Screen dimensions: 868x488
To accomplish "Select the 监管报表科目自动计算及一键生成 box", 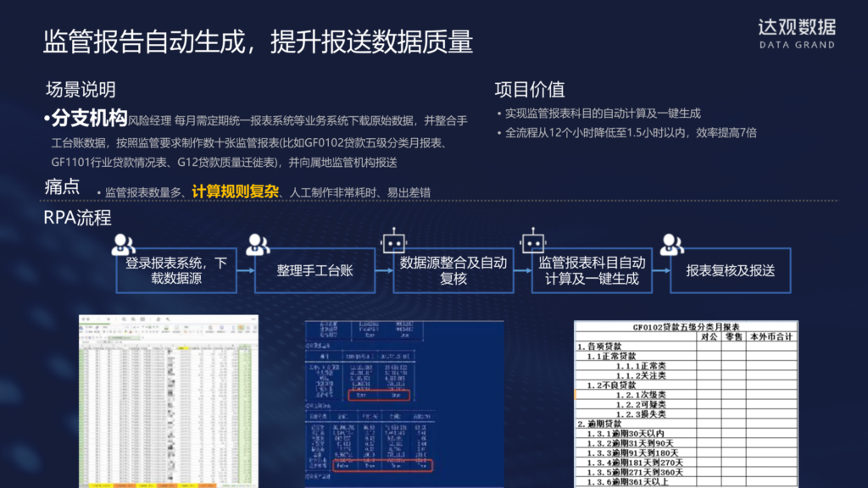I will point(592,270).
